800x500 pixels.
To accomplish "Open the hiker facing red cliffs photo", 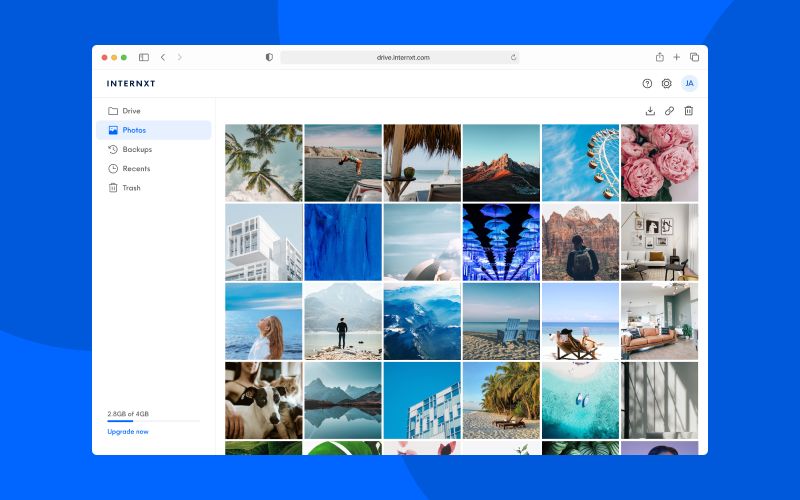I will 580,242.
